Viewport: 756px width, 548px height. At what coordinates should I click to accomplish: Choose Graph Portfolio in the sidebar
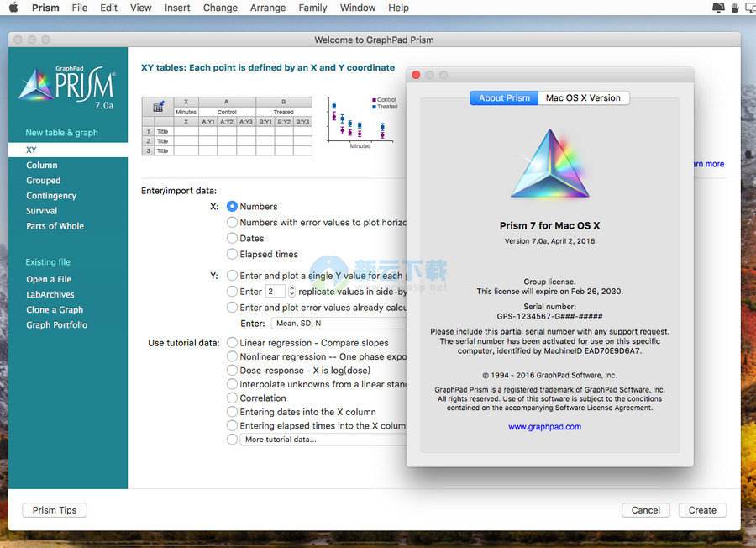point(57,325)
